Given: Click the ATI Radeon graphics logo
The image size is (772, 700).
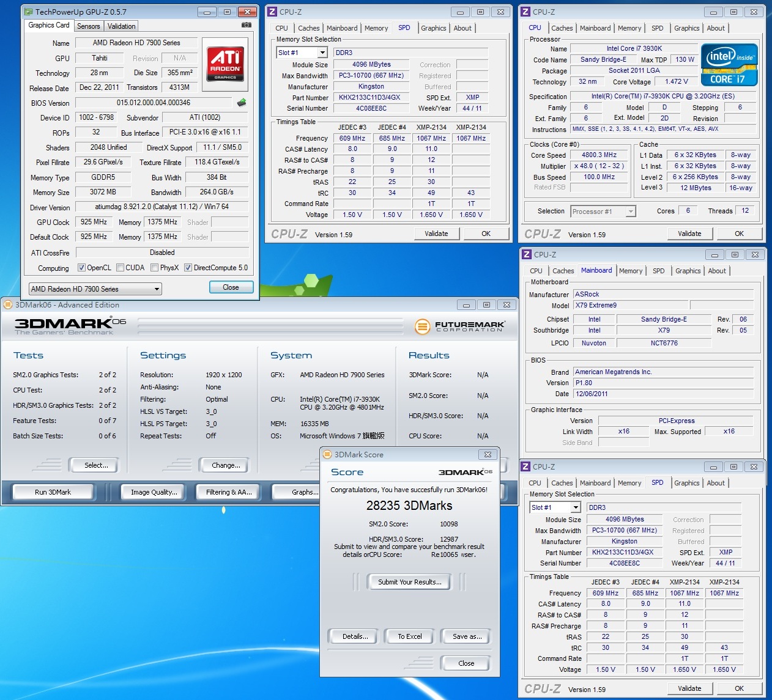Looking at the screenshot, I should point(225,64).
